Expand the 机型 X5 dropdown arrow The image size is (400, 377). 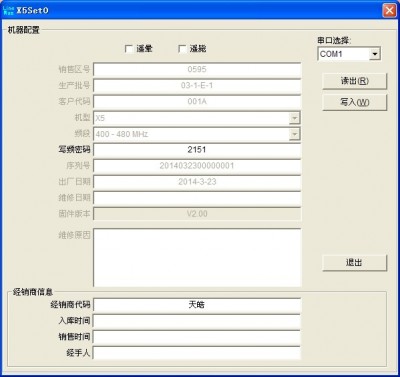coord(294,118)
